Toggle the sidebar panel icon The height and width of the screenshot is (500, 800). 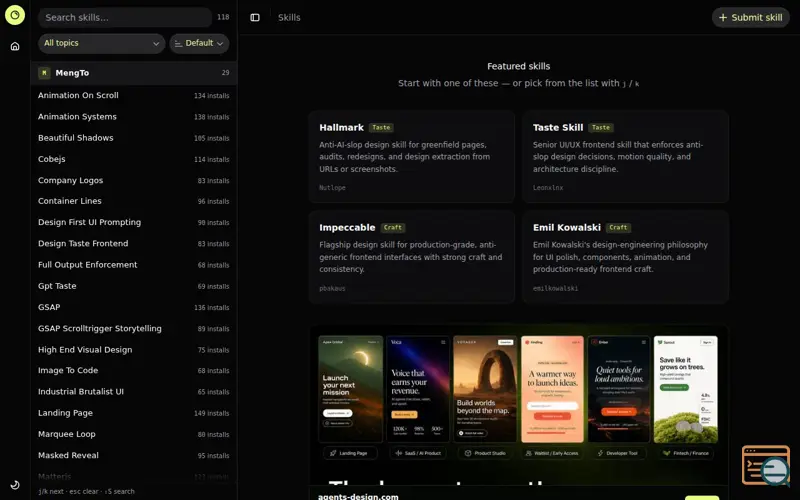[x=255, y=17]
